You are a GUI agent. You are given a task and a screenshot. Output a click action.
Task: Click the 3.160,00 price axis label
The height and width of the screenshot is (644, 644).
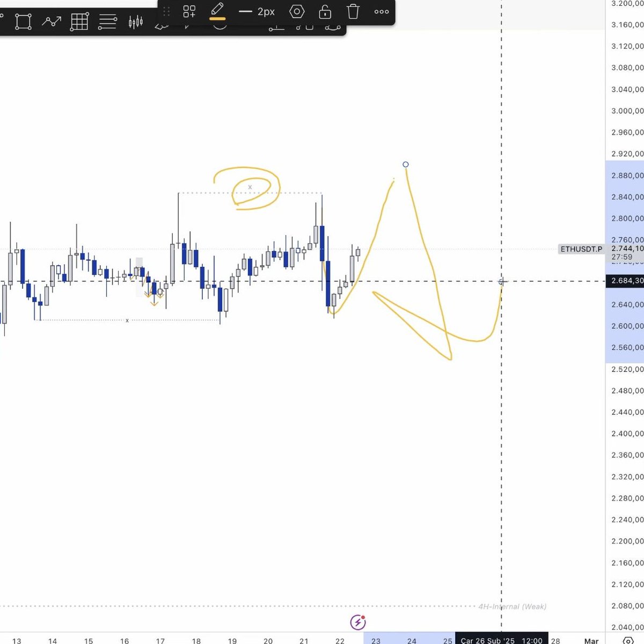pos(627,25)
